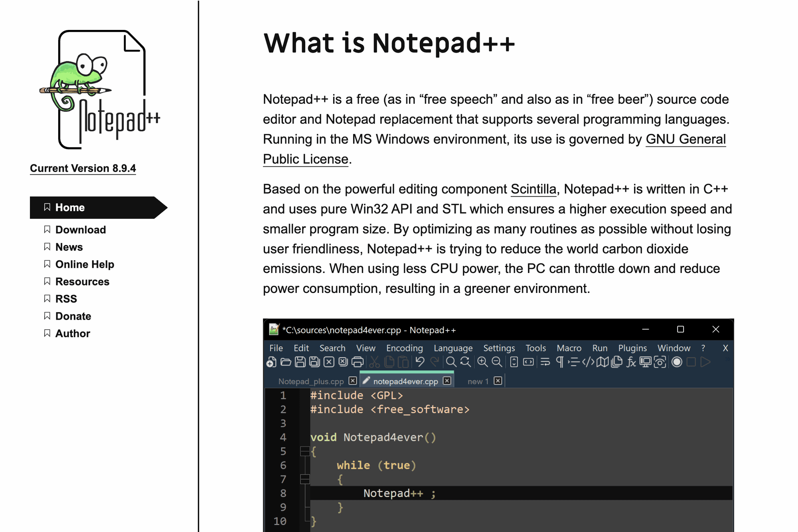The width and height of the screenshot is (798, 532).
Task: Toggle the Indent Guide icon
Action: point(573,362)
